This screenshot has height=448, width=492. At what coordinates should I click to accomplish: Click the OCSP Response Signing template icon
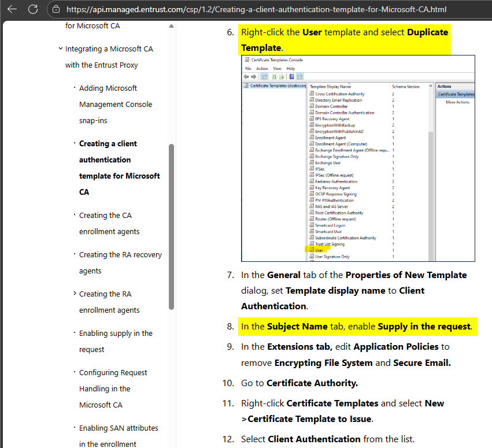pyautogui.click(x=311, y=194)
